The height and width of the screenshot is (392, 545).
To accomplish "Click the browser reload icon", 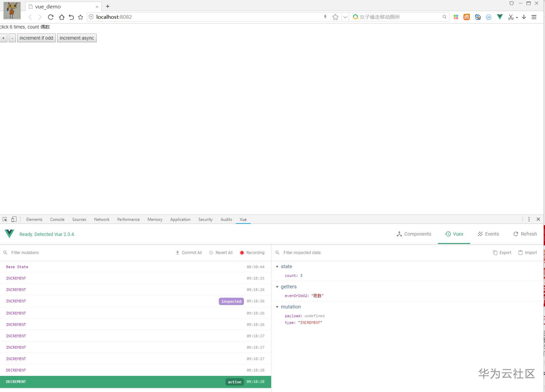I will (x=51, y=17).
